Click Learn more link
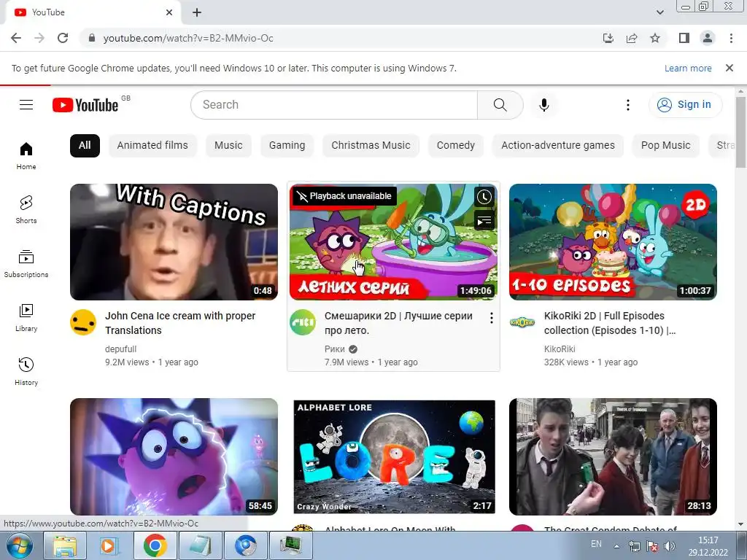 pyautogui.click(x=688, y=68)
